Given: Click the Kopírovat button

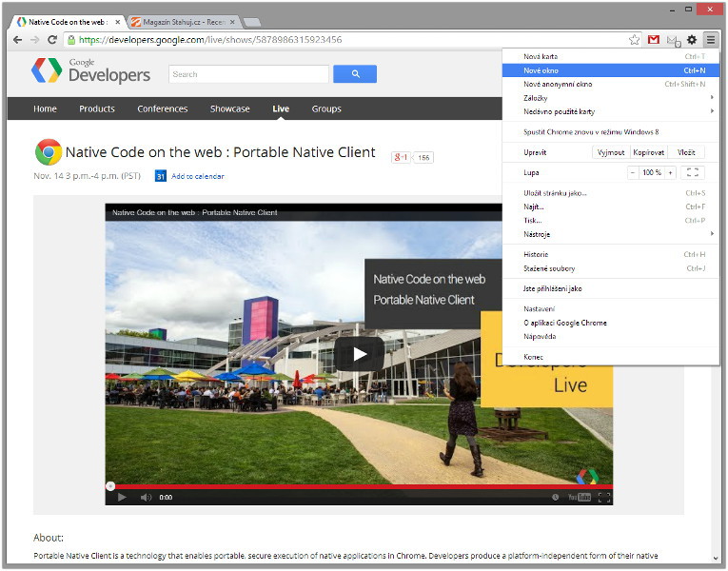Looking at the screenshot, I should (x=649, y=152).
